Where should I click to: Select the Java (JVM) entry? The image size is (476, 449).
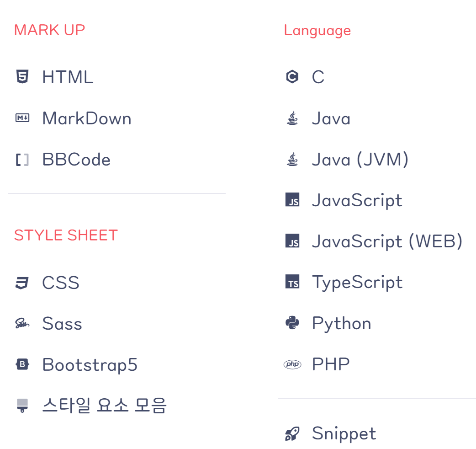click(x=360, y=160)
